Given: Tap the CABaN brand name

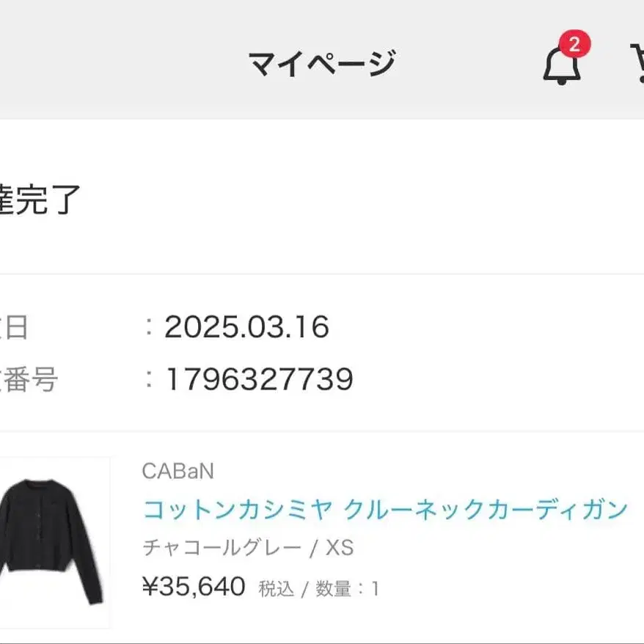Looking at the screenshot, I should [x=178, y=471].
